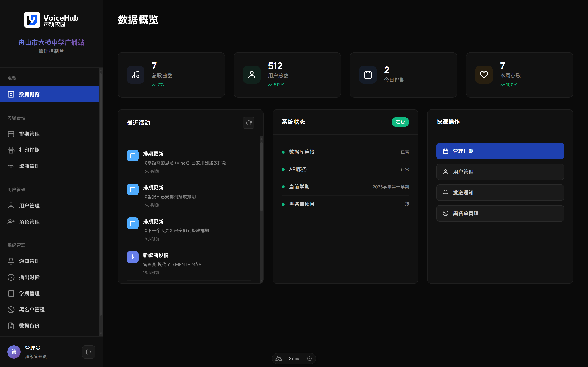588x367 pixels.
Task: Click the 在线 status badge
Action: (x=400, y=122)
